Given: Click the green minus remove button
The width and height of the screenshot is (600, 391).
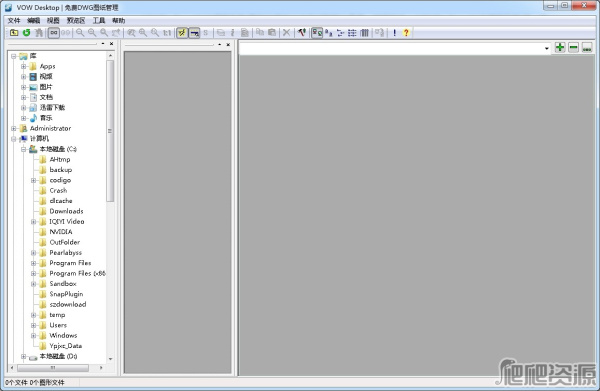Looking at the screenshot, I should pyautogui.click(x=573, y=47).
